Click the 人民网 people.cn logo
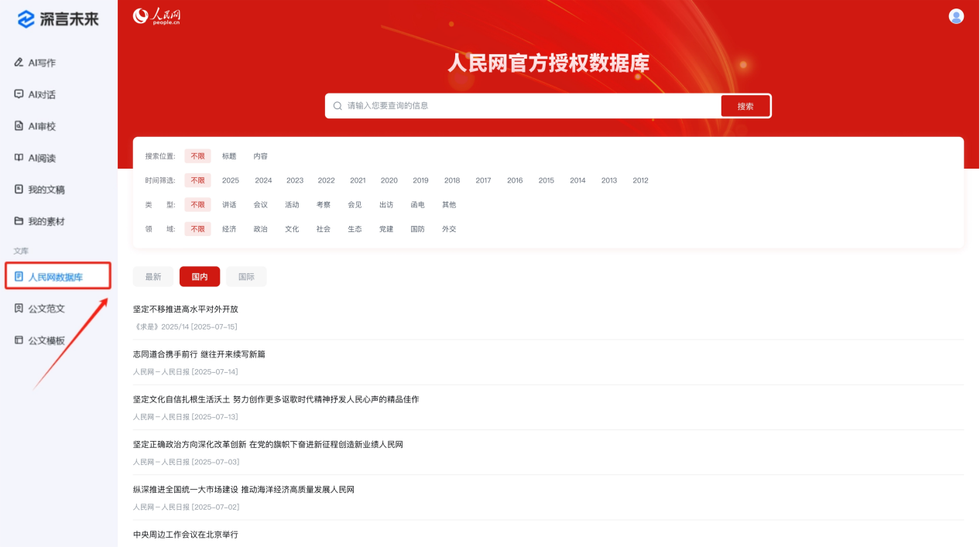Viewport: 980px width, 547px height. (157, 15)
